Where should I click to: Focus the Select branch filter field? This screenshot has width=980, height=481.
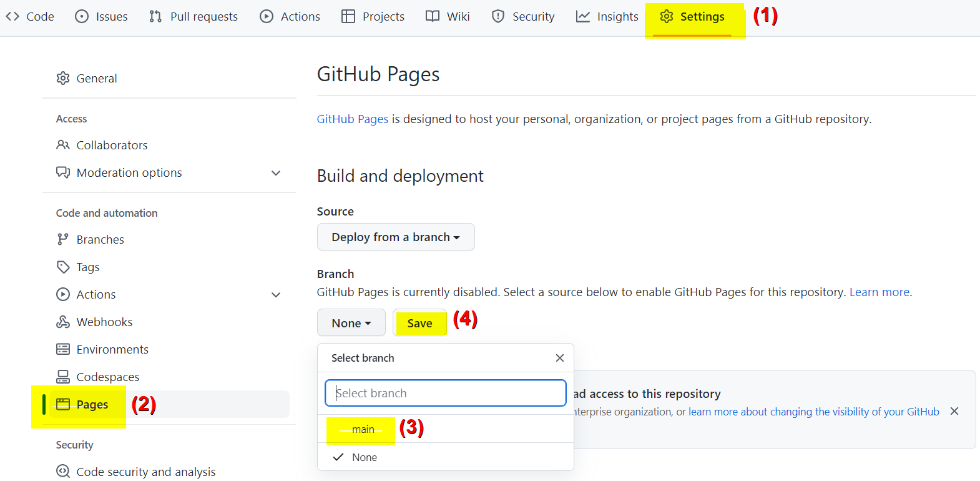[446, 393]
